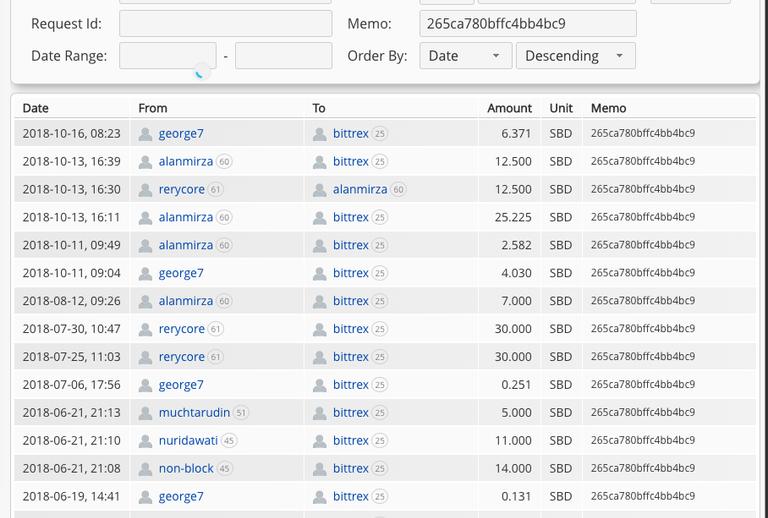Click reputation badge 61 beside rerycore on 2018-10-13

(x=216, y=189)
